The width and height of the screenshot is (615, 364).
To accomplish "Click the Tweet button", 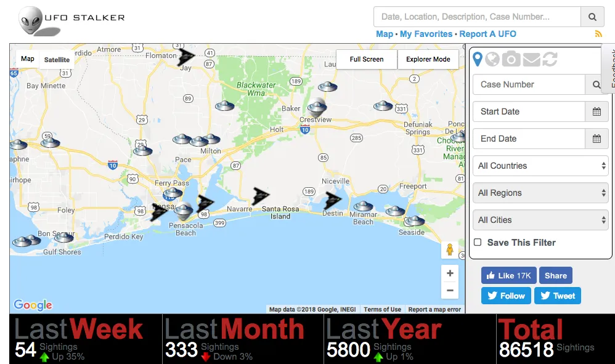I will [x=557, y=296].
